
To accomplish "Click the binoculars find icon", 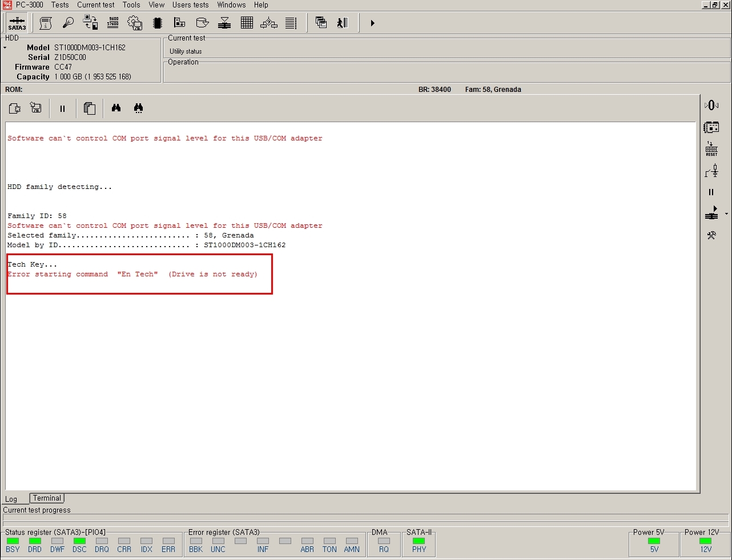I will 116,108.
